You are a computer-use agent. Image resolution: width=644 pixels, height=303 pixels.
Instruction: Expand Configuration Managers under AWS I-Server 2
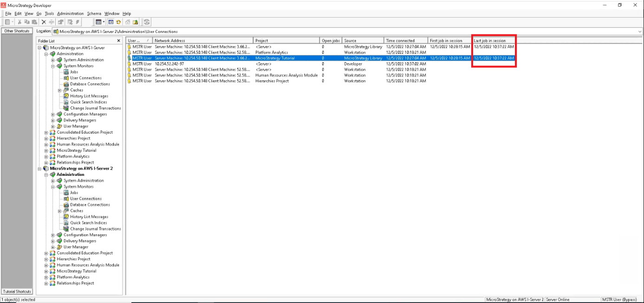coord(53,235)
